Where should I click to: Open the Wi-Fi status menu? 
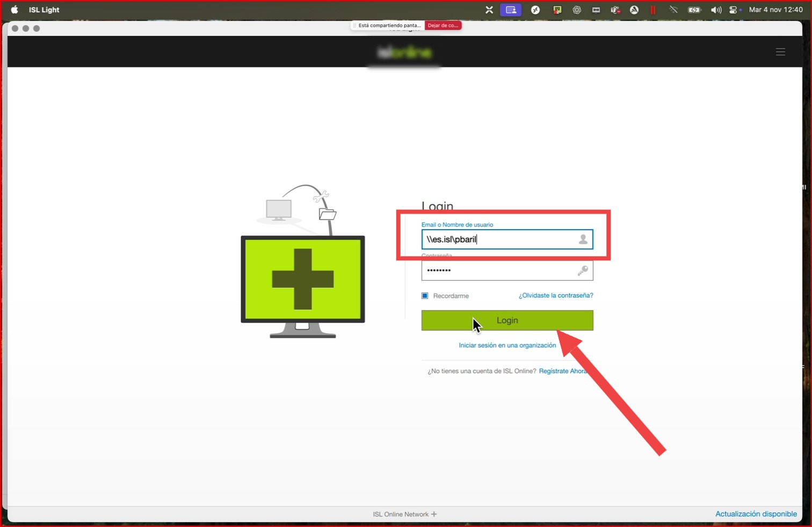(673, 10)
